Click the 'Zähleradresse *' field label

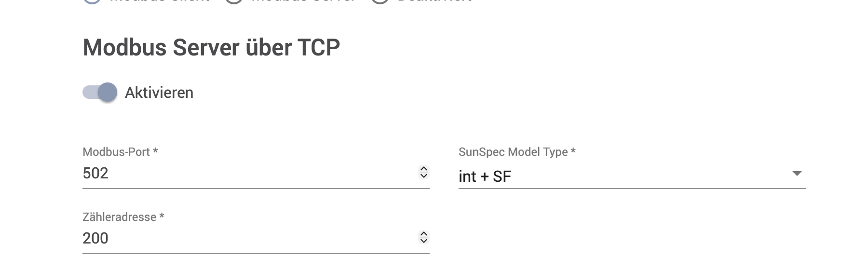click(x=123, y=217)
